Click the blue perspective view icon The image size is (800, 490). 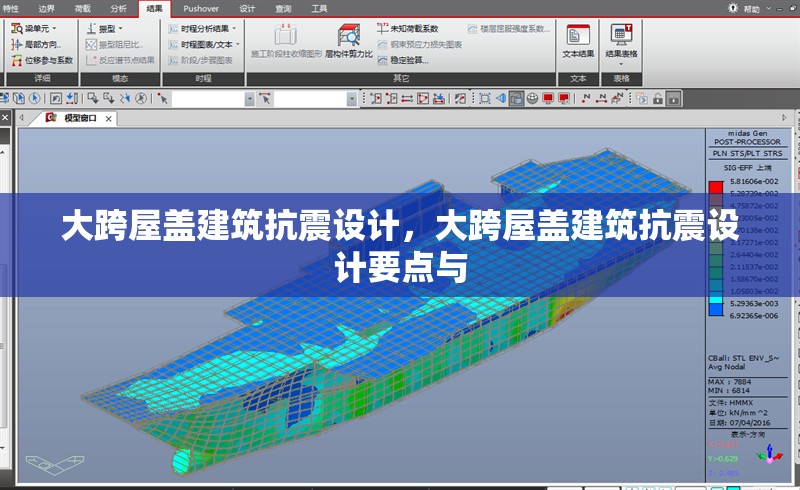coord(501,99)
